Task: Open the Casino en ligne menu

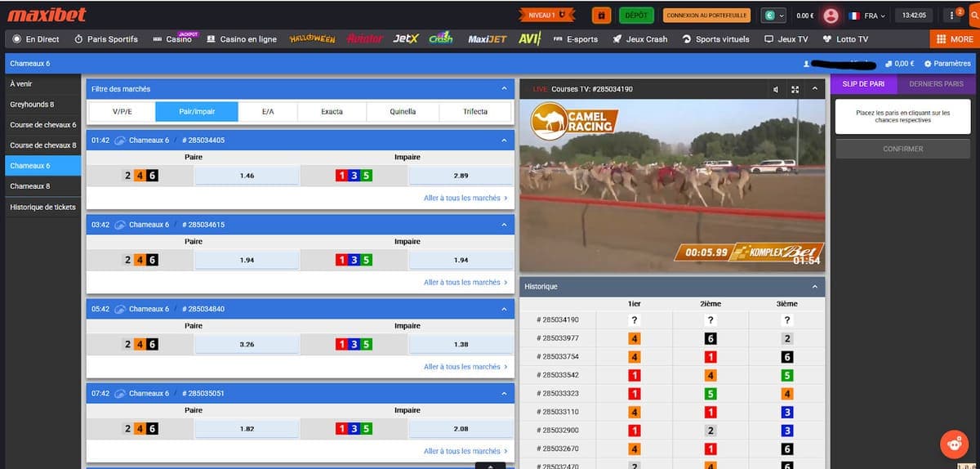Action: pos(242,39)
